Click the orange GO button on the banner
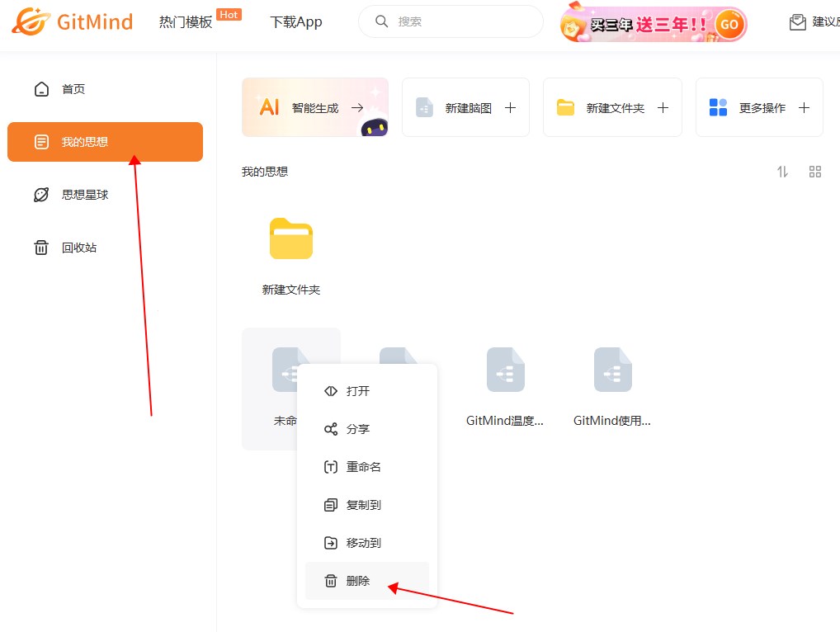The width and height of the screenshot is (840, 632). [x=729, y=24]
